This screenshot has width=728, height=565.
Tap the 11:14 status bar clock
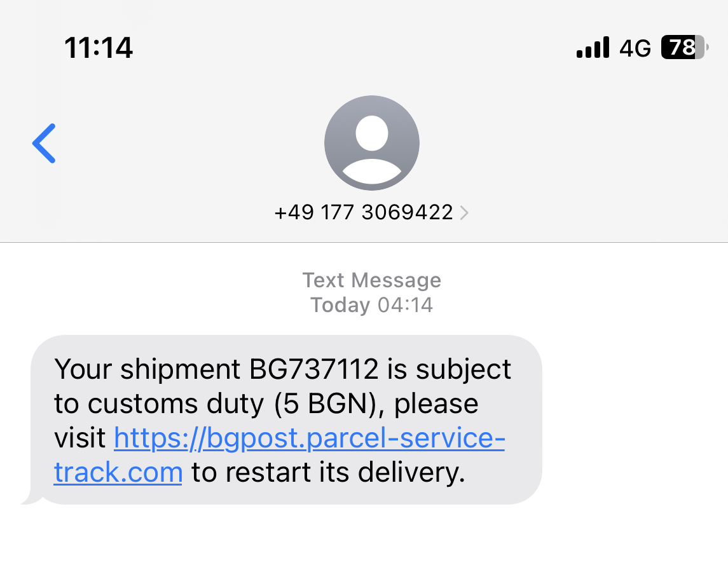tap(99, 48)
